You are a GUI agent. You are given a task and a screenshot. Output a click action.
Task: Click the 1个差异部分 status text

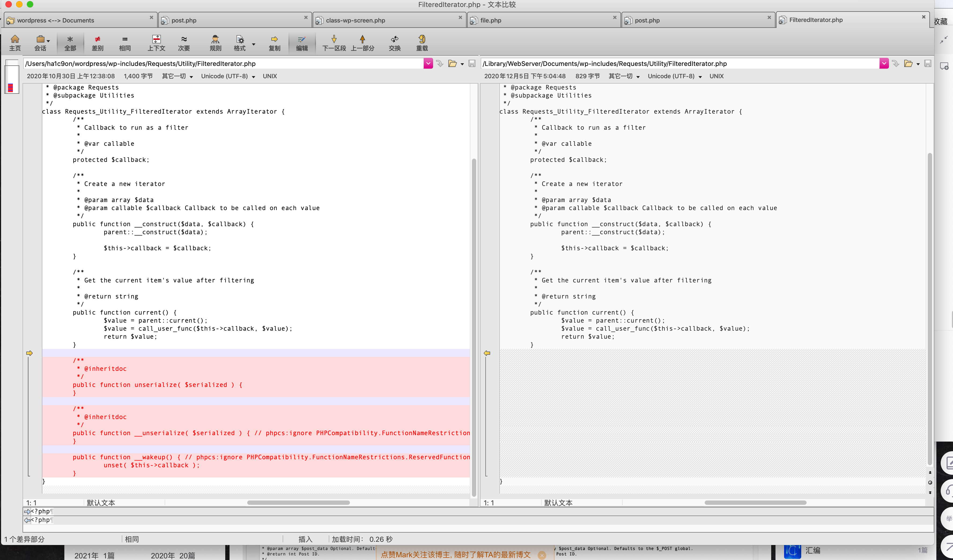point(24,539)
